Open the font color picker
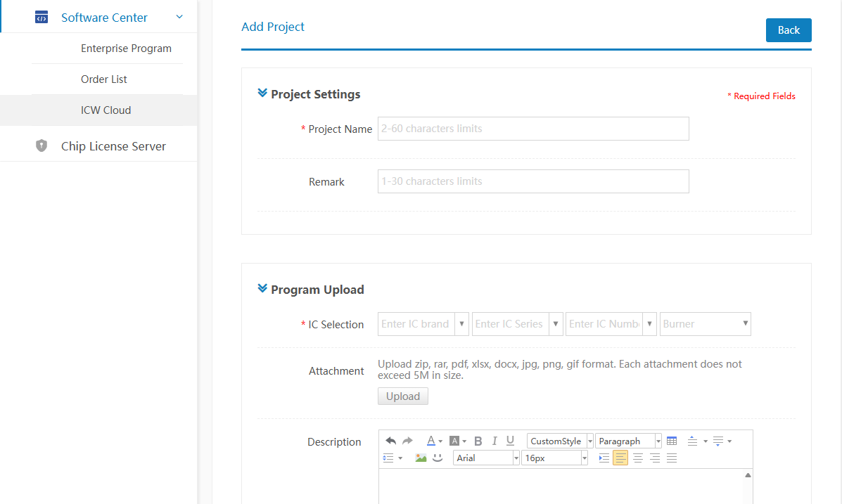 tap(431, 441)
